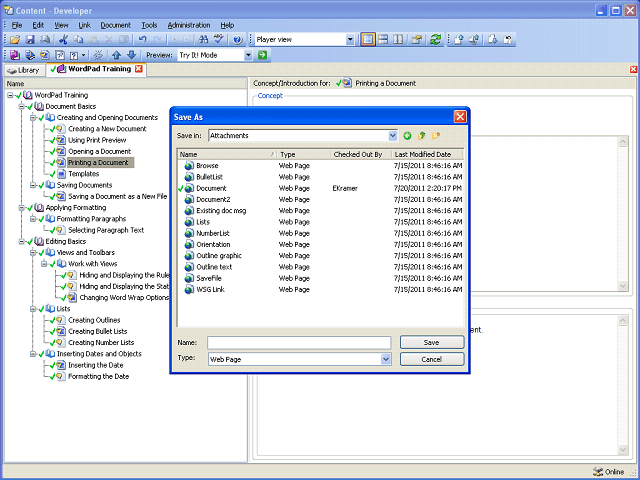Screen dimensions: 640x480
Task: Click the Move Up blue arrow icon
Action: [x=117, y=55]
